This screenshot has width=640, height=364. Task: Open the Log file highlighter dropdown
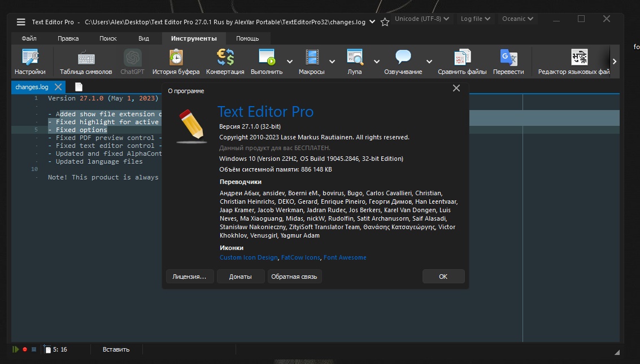tap(476, 19)
